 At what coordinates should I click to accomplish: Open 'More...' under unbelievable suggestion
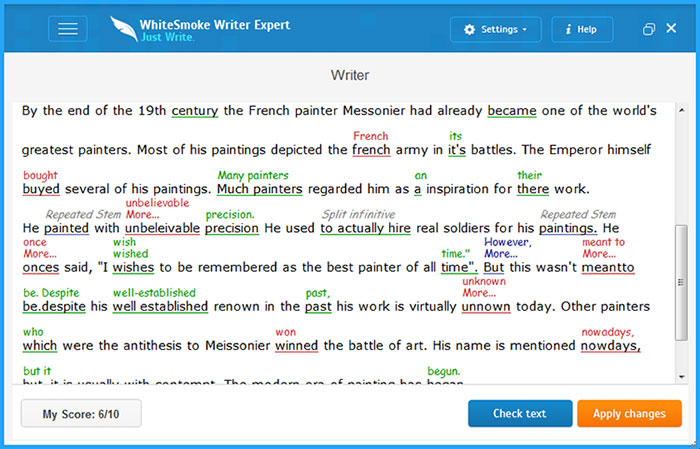click(x=141, y=214)
